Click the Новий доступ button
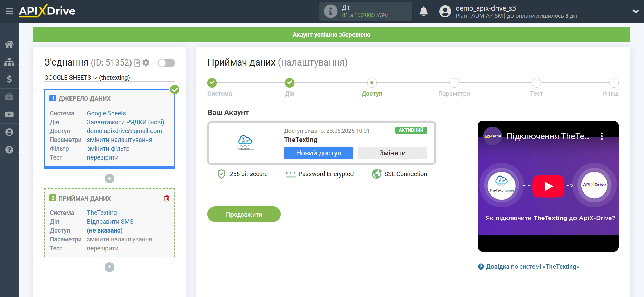Screen dimensions: 644x297 pos(319,153)
